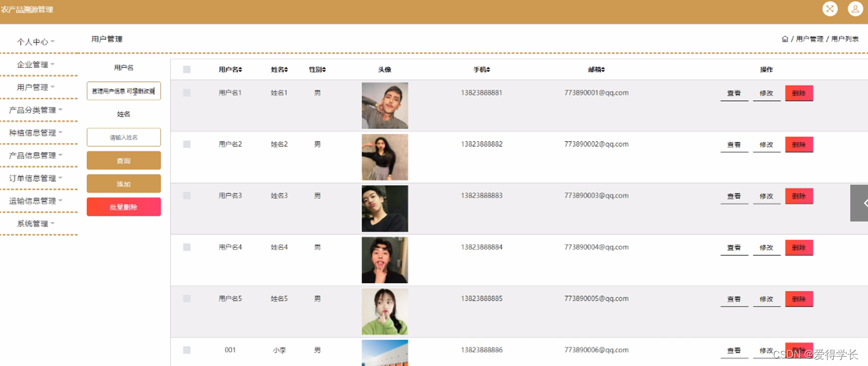
Task: Click 查看 for 用户名1
Action: coord(734,93)
